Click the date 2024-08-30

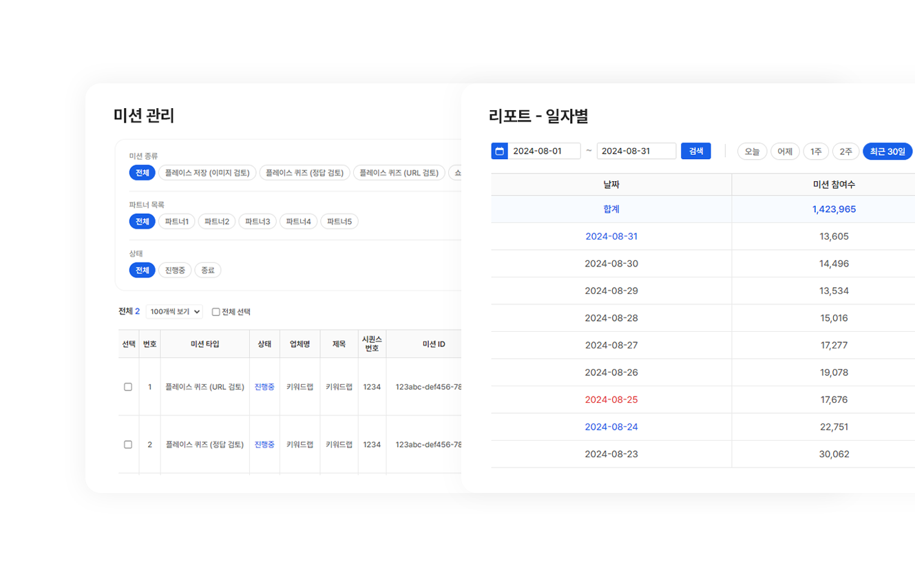611,264
